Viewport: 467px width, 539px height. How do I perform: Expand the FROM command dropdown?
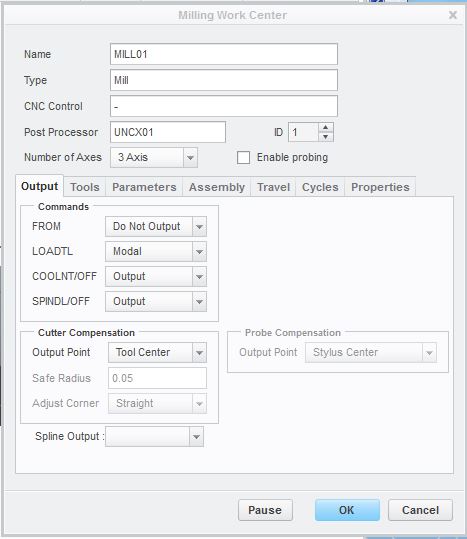tap(156, 227)
